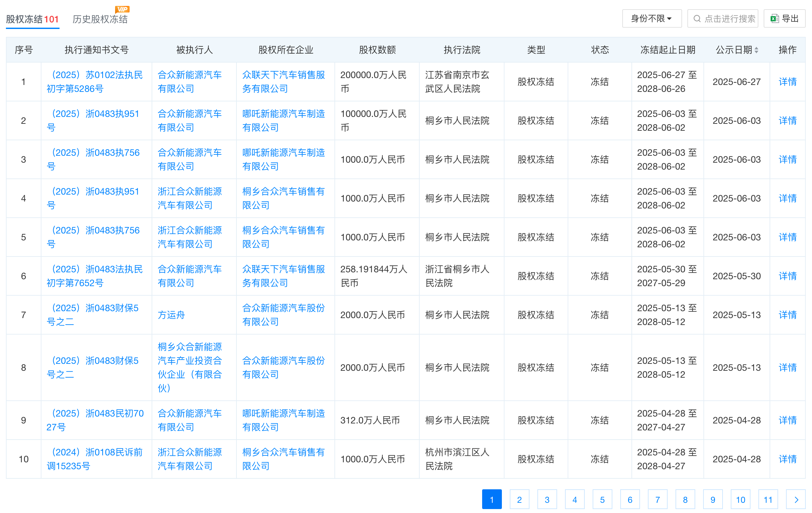Open 身份不限 dropdown filter
Image resolution: width=812 pixels, height=513 pixels.
coord(652,18)
